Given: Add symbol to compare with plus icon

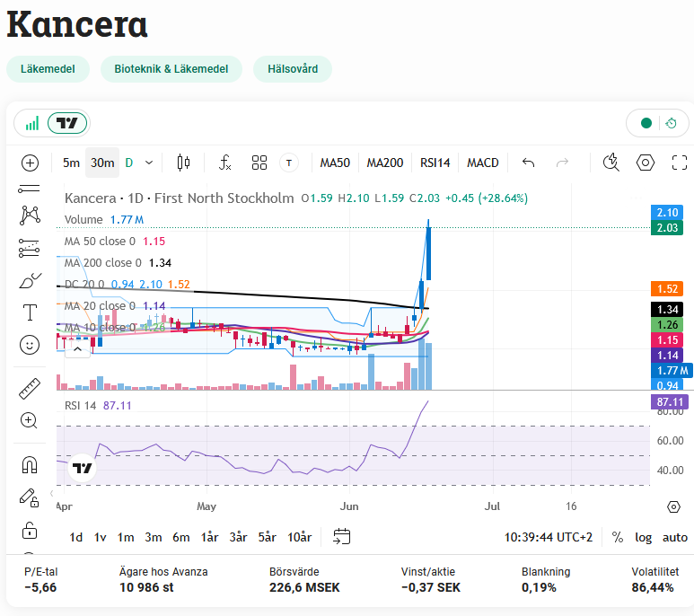Looking at the screenshot, I should (31, 163).
